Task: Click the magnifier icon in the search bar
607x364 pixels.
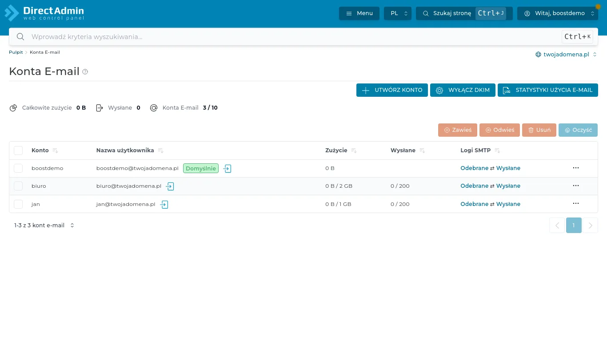Action: [x=20, y=37]
